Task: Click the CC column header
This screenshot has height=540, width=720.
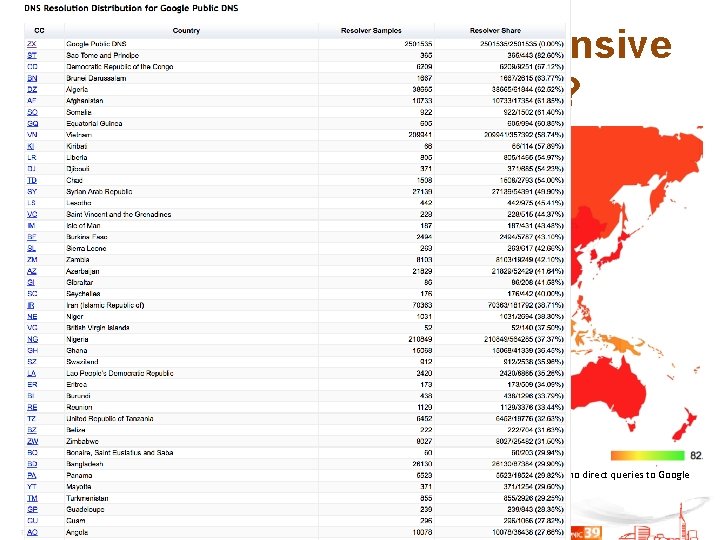Action: [39, 30]
